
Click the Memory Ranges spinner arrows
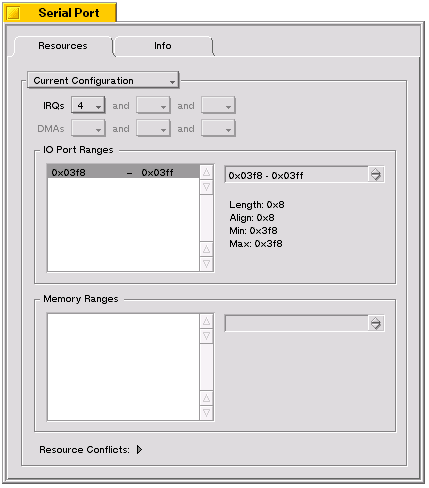[x=376, y=323]
